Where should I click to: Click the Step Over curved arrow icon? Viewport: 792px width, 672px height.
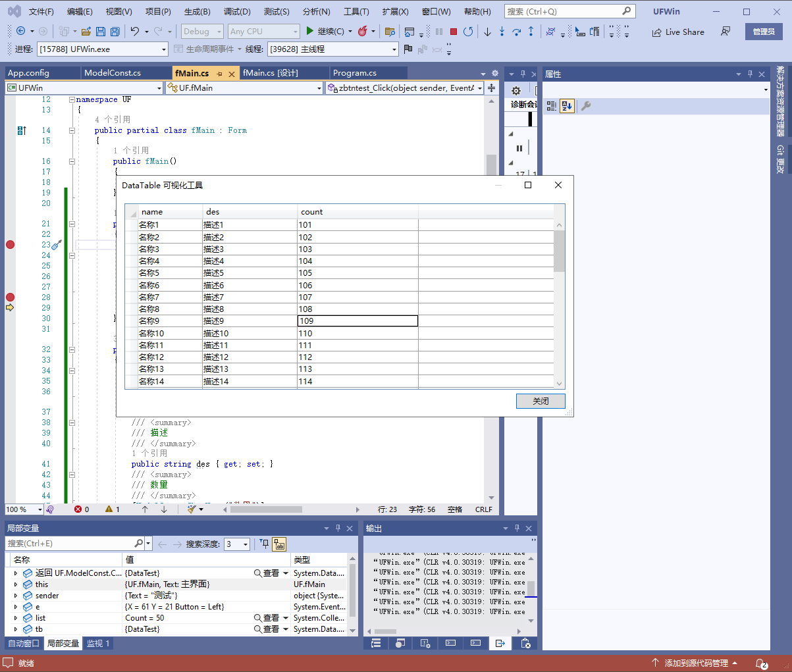(x=516, y=32)
